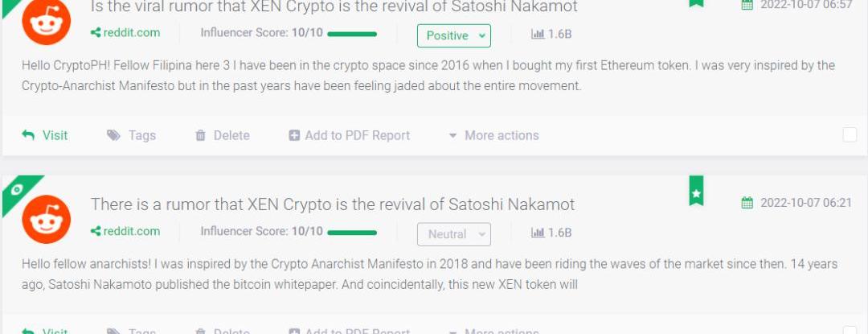Tick the checkbox for the first mention
The height and width of the screenshot is (334, 868).
click(850, 134)
